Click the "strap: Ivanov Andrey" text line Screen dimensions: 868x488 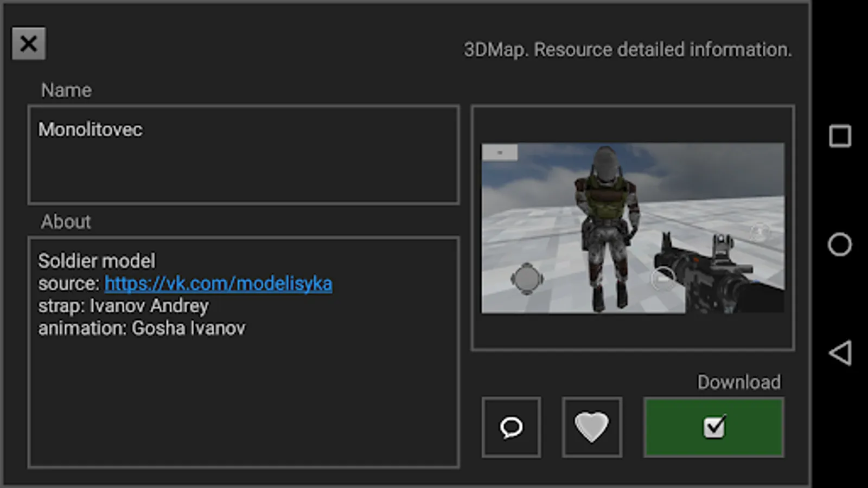(x=123, y=306)
